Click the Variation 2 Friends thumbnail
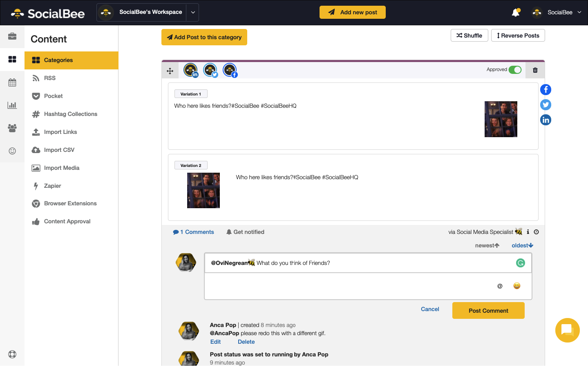Image resolution: width=588 pixels, height=367 pixels. [203, 190]
